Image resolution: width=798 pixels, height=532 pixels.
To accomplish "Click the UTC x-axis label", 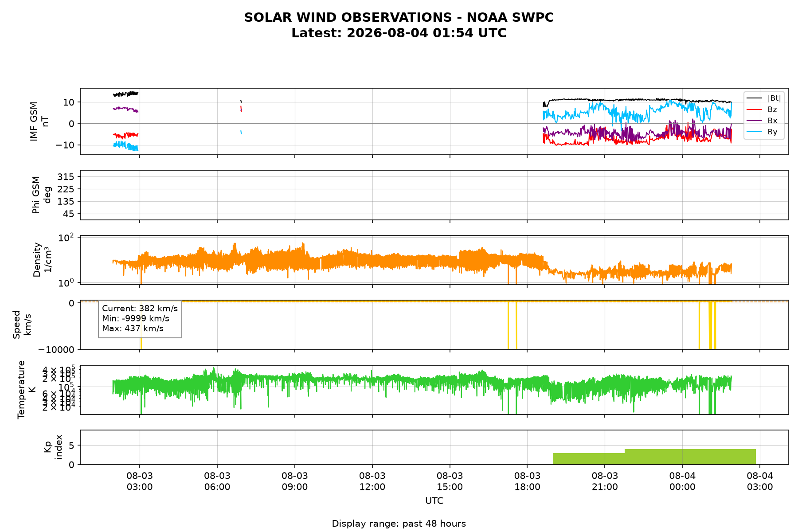I will tap(434, 501).
